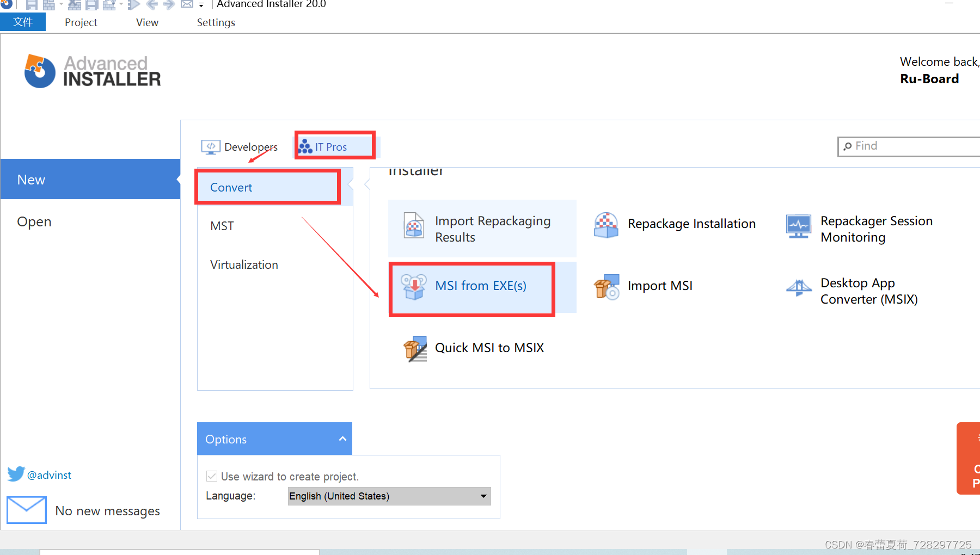Click the Repackager Session Monitoring icon

click(799, 226)
